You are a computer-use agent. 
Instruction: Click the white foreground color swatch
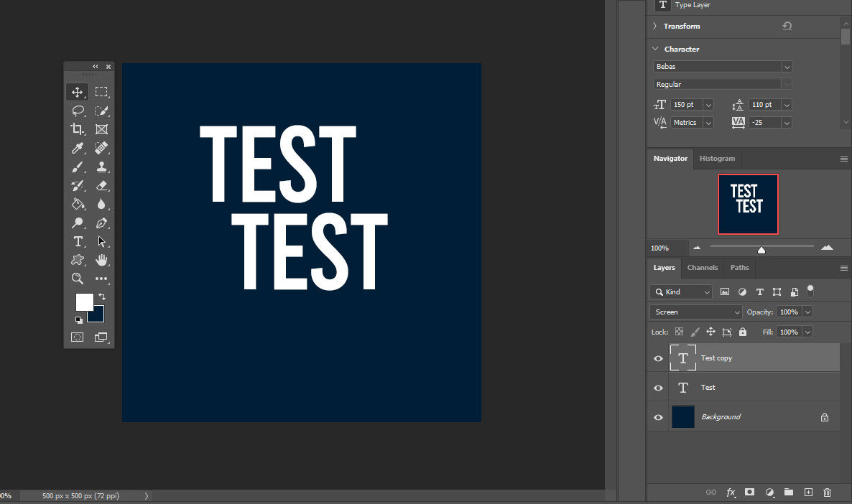[83, 301]
